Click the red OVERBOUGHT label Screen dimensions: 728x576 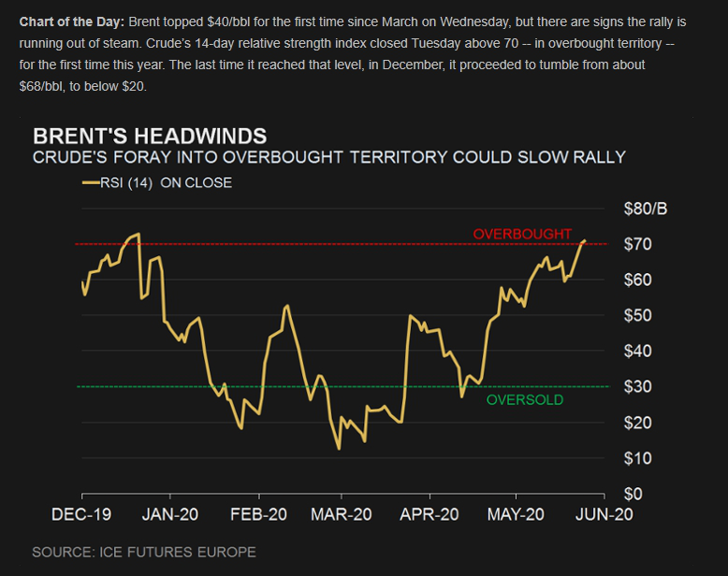(522, 234)
